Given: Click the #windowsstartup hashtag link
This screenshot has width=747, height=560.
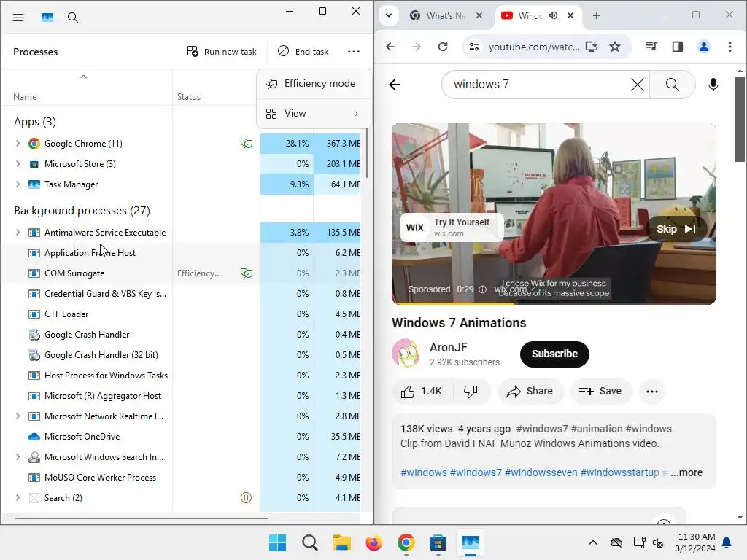Looking at the screenshot, I should (x=619, y=472).
